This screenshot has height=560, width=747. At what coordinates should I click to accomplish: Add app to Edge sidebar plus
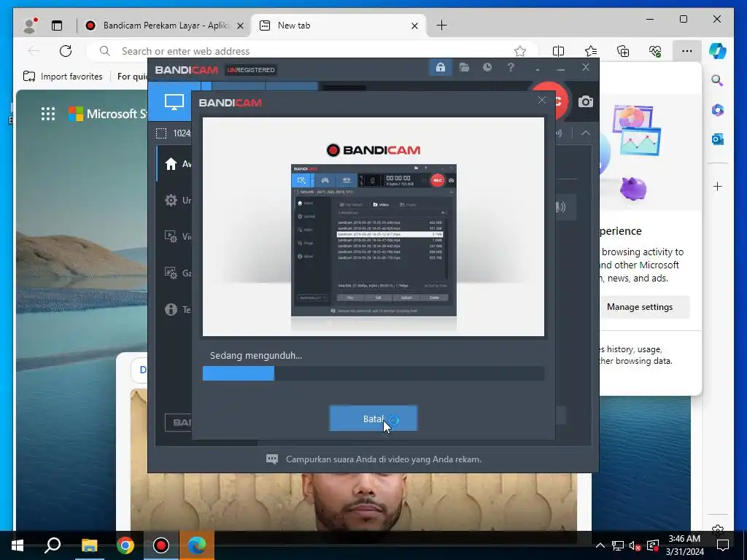pos(718,186)
